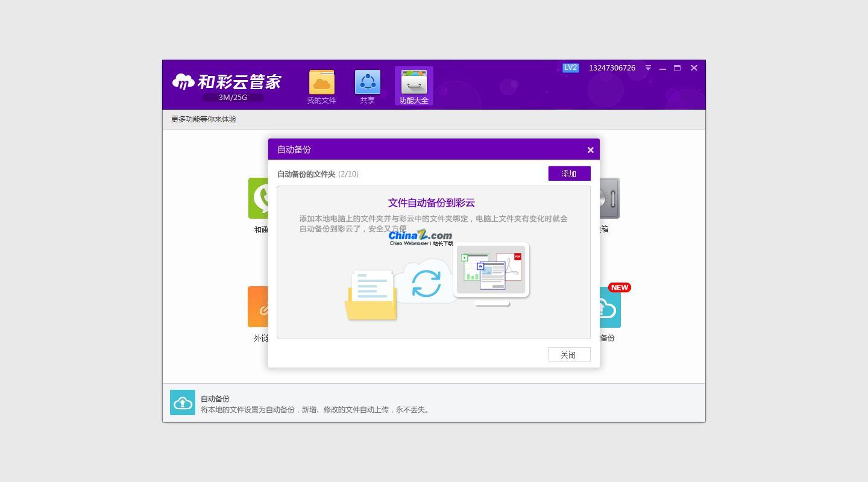Viewport: 868px width, 482px height.
Task: Click the 更多功能等你来体验 text
Action: (204, 119)
